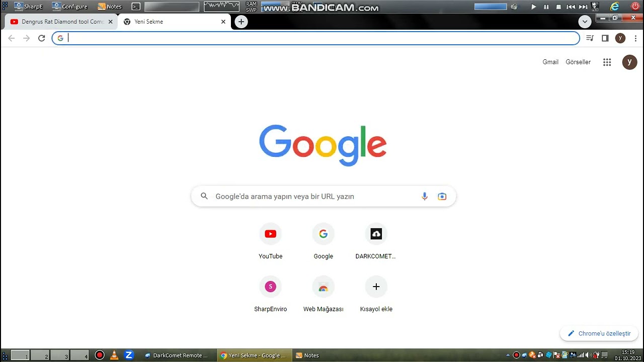This screenshot has width=644, height=362.
Task: Launch VLC media player from taskbar
Action: tap(114, 355)
